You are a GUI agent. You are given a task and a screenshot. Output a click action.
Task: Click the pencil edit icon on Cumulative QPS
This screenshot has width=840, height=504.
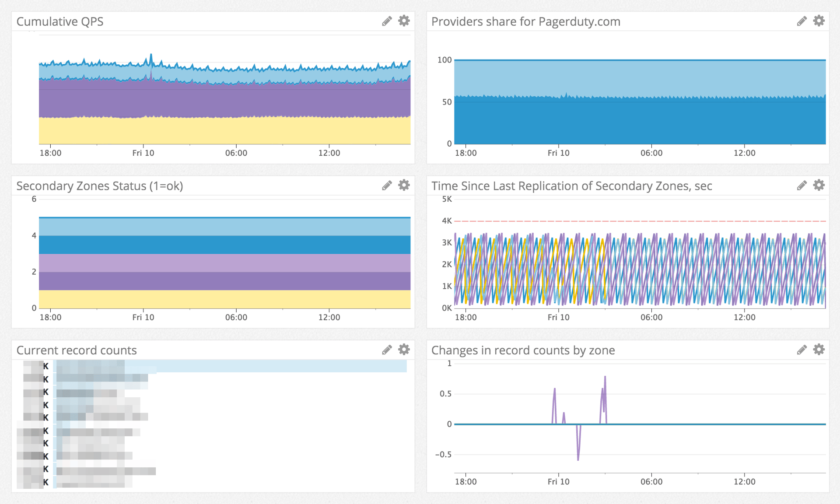coord(387,21)
